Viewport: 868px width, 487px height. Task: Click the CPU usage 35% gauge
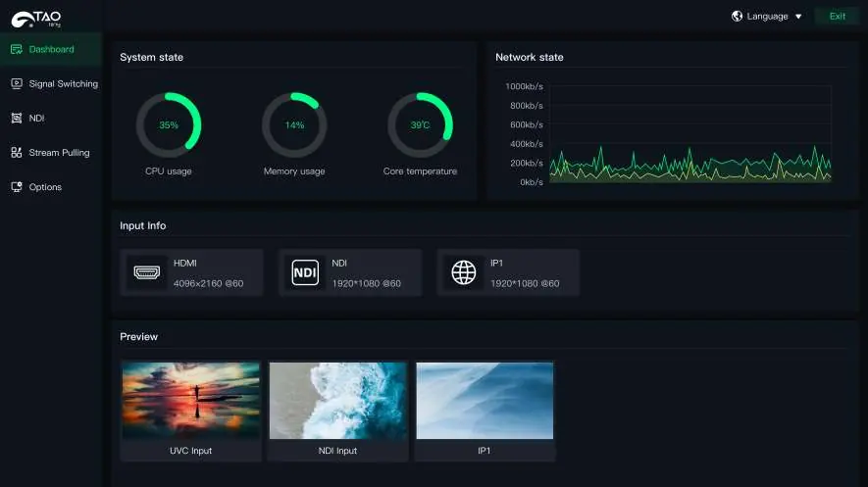[x=169, y=124]
